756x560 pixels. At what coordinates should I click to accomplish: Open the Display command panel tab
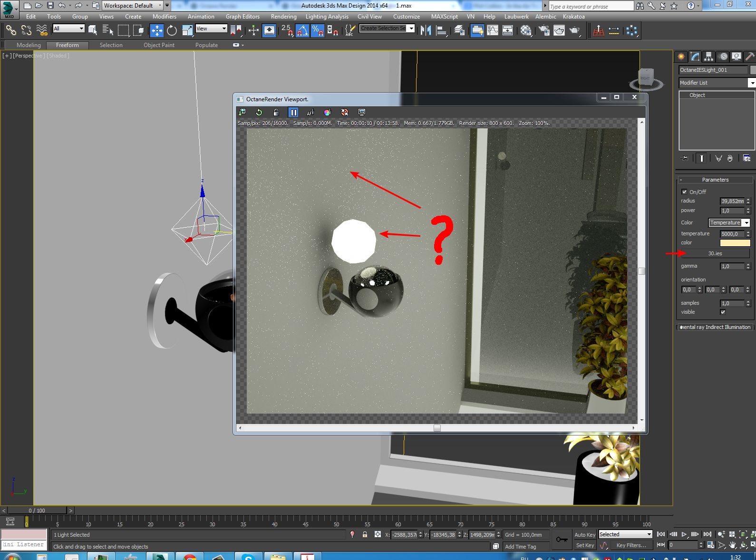tap(737, 57)
